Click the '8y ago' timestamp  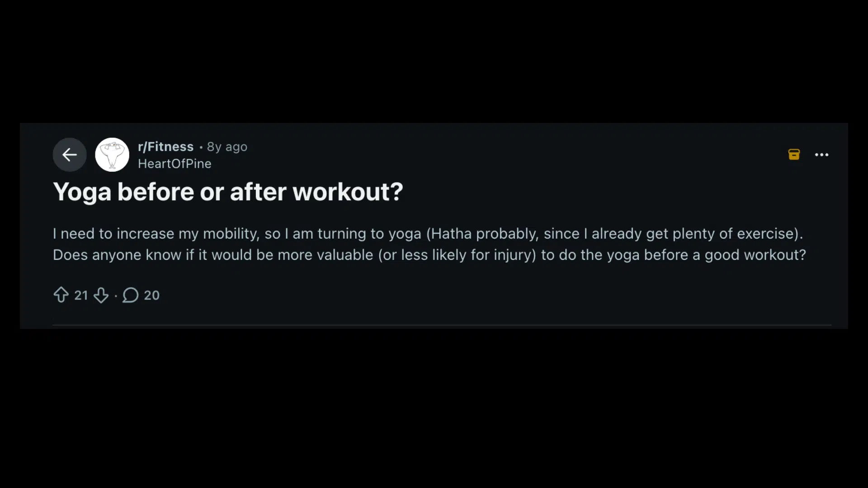pos(226,146)
